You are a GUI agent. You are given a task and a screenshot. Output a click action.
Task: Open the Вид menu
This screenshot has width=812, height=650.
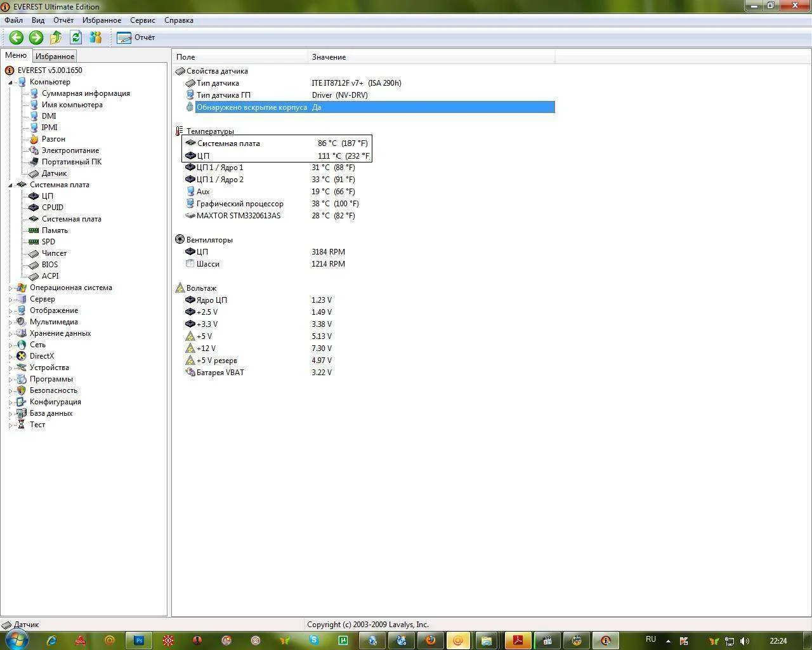[x=38, y=20]
